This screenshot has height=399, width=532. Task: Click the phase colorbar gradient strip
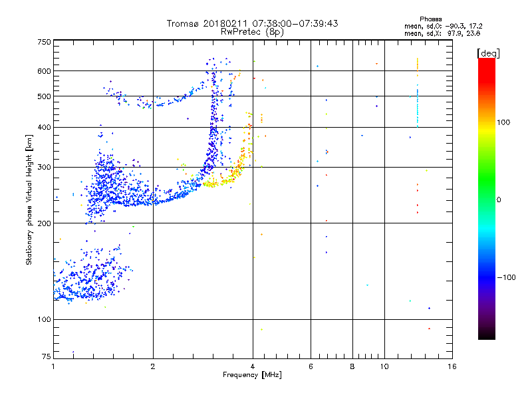[x=487, y=198]
